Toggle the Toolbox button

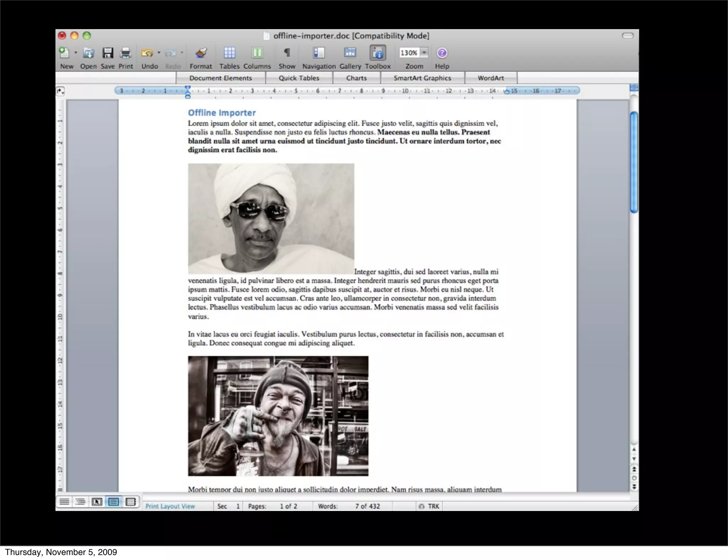pos(378,53)
